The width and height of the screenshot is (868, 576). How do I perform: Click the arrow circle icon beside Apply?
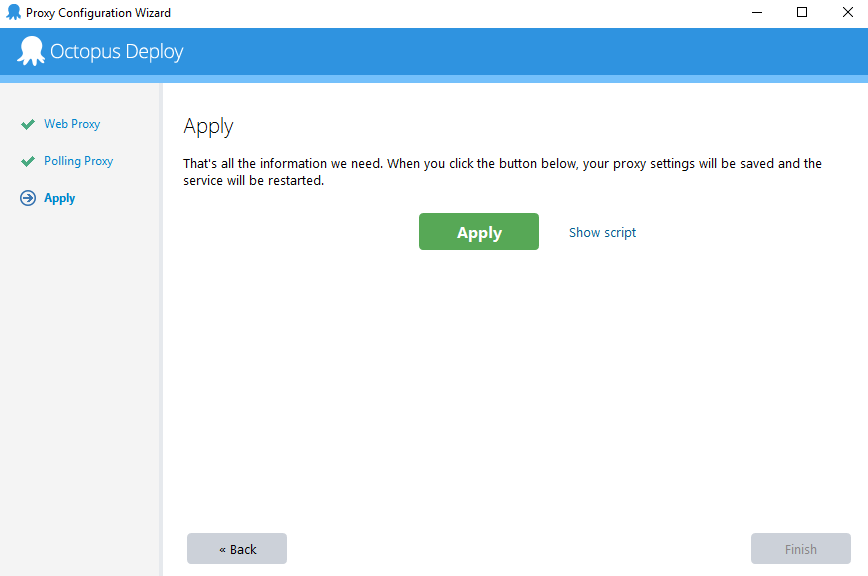tap(28, 198)
